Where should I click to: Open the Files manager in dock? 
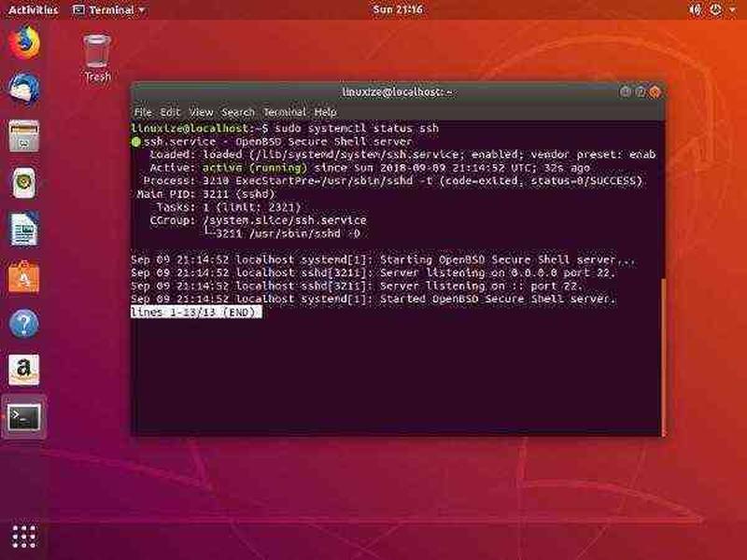pos(24,135)
